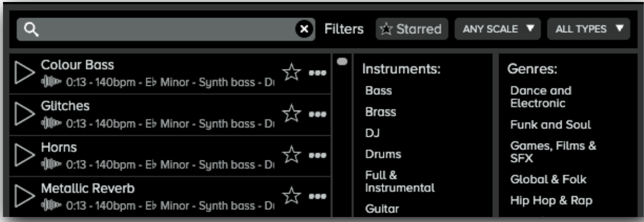Image resolution: width=644 pixels, height=222 pixels.
Task: Open the ANY SCALE dropdown
Action: [x=498, y=29]
